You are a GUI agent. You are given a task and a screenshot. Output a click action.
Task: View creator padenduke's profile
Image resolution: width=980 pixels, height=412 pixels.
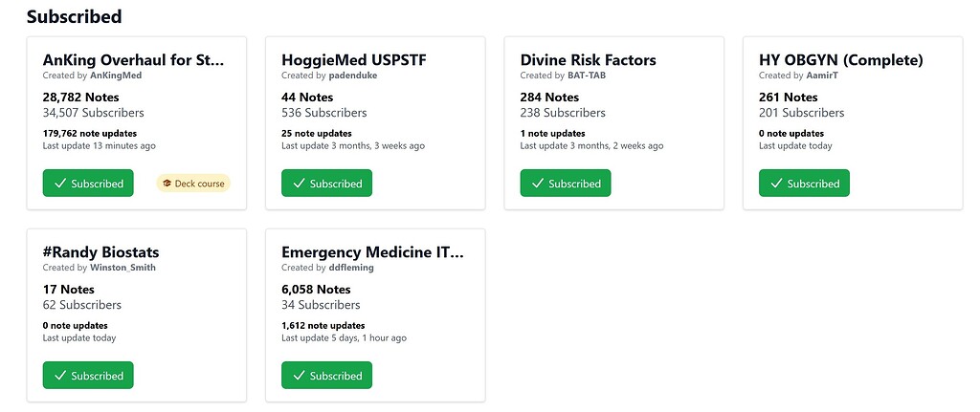click(353, 76)
